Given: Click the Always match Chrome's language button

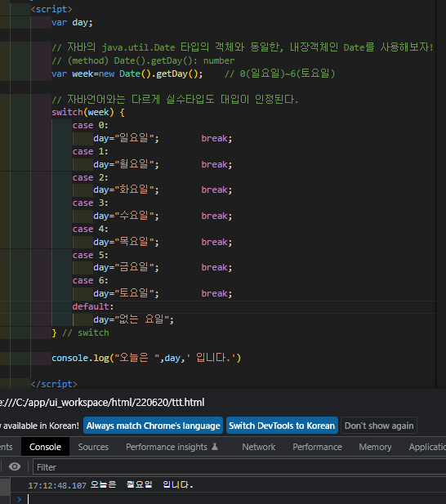Looking at the screenshot, I should pos(153,426).
